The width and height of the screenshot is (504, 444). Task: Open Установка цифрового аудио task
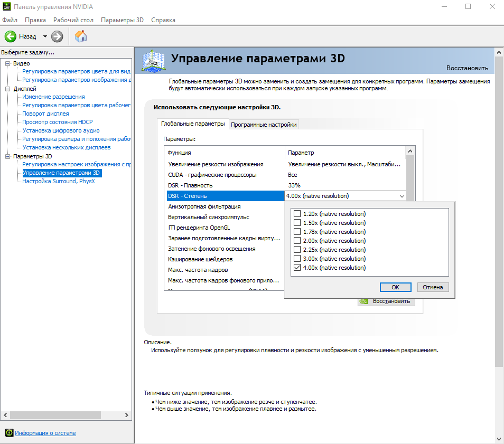click(61, 130)
